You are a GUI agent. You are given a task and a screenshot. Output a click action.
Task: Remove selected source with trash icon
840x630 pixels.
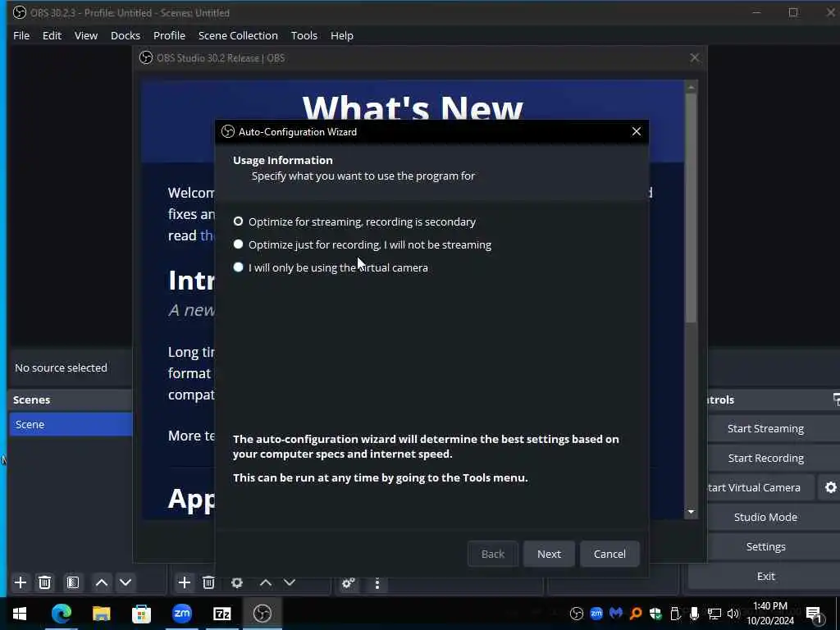tap(209, 582)
